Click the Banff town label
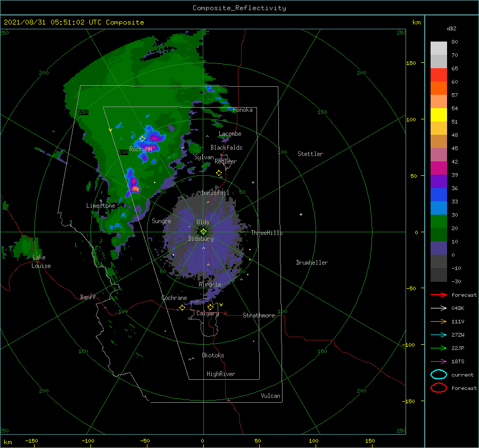 click(88, 297)
